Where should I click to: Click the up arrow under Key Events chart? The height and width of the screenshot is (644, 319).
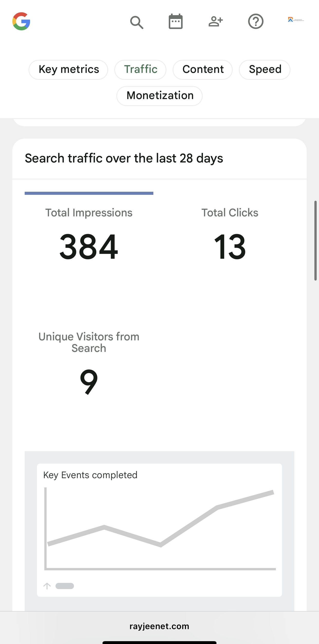47,586
